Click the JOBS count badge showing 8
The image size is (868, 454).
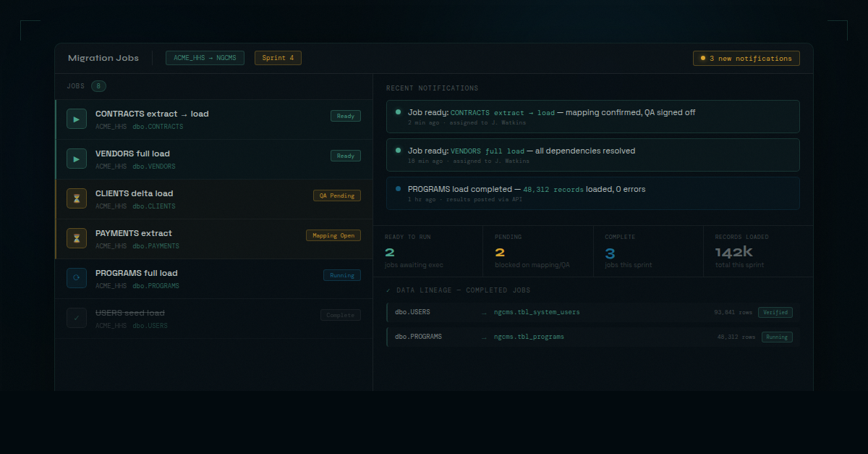coord(98,85)
